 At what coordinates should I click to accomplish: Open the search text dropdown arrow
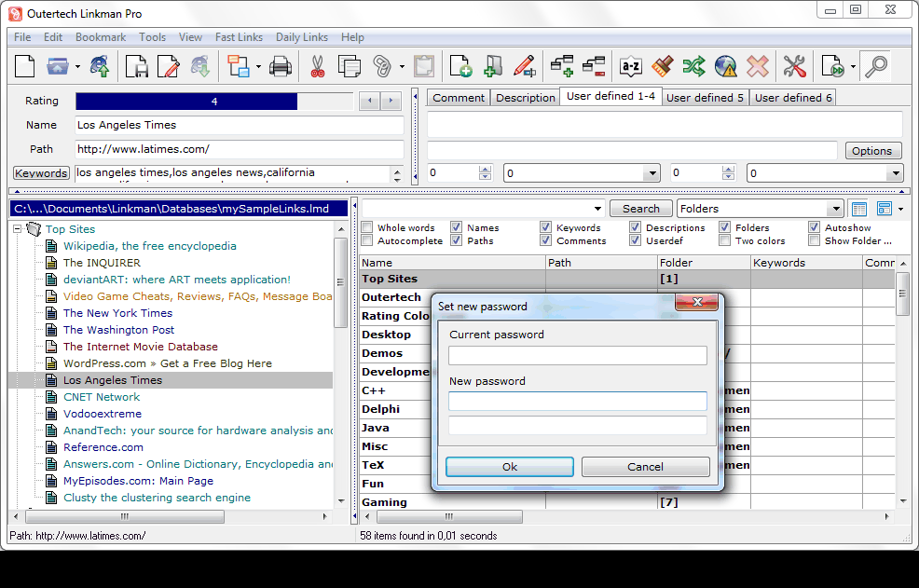click(597, 209)
